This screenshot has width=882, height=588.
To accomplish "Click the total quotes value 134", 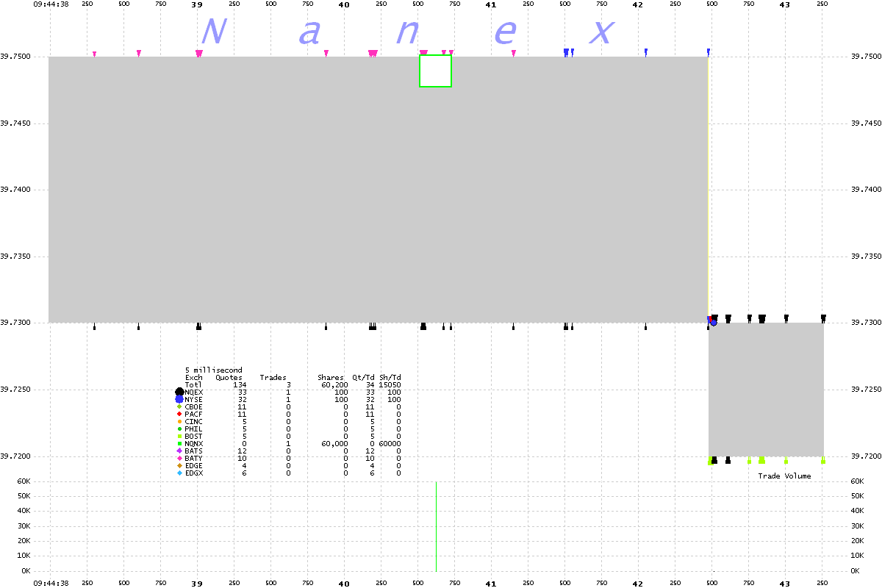I will tap(240, 385).
